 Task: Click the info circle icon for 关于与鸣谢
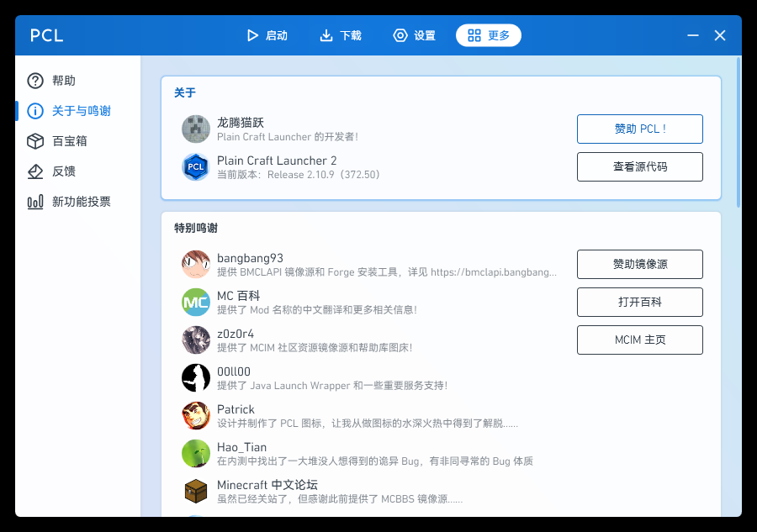[35, 111]
